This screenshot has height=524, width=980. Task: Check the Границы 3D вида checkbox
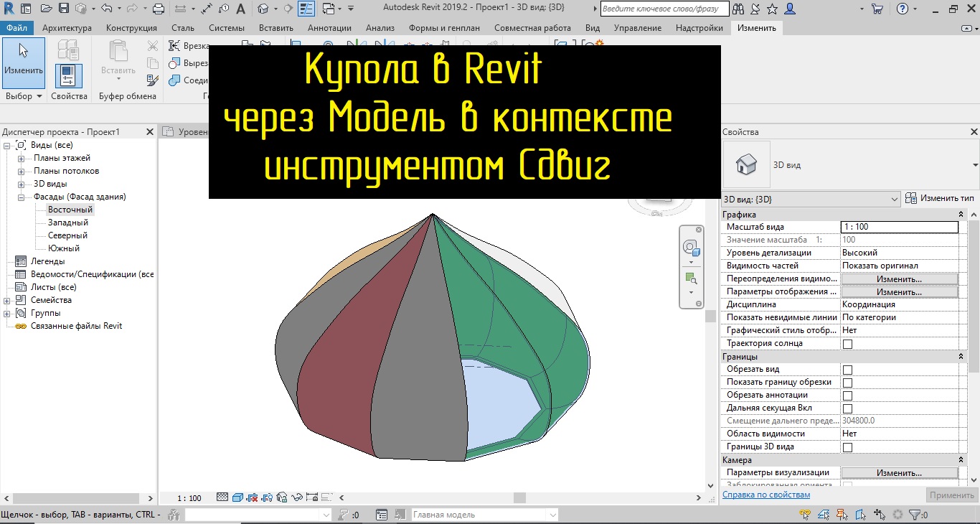[847, 447]
